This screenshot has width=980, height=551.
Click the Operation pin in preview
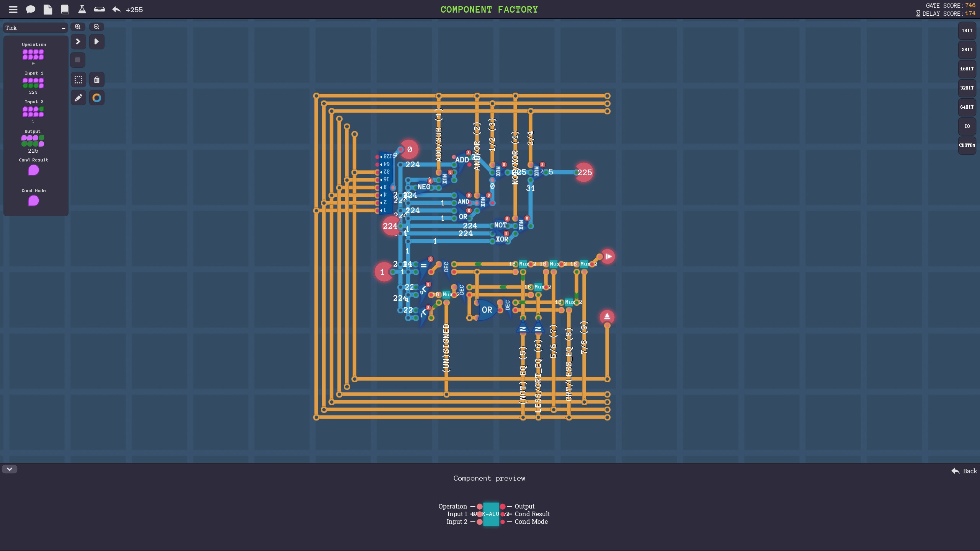pyautogui.click(x=480, y=507)
